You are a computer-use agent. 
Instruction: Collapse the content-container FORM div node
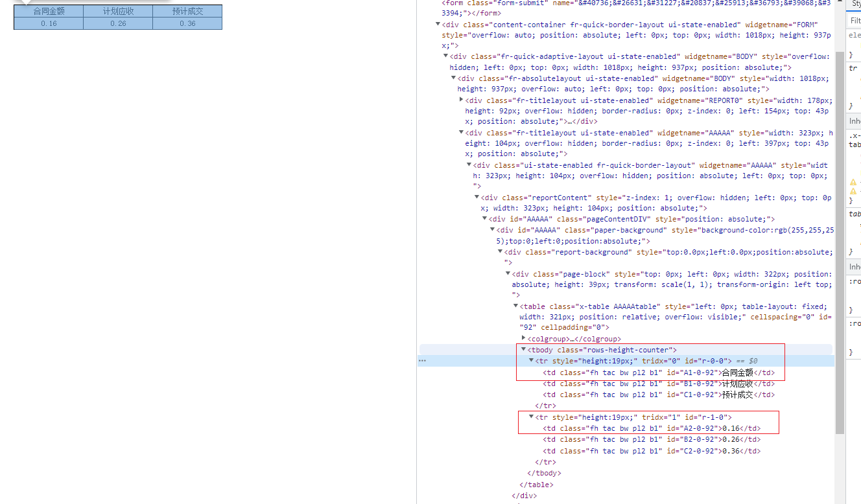[438, 24]
